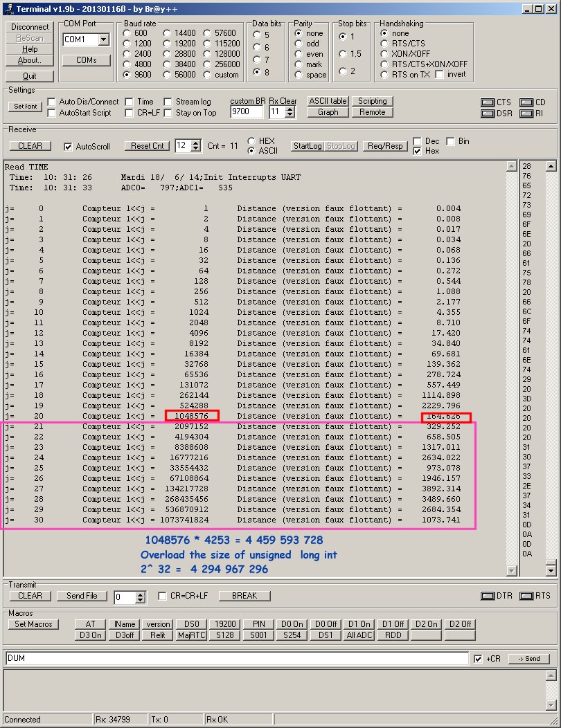Clear the receive window
Image resolution: width=561 pixels, height=728 pixels.
30,146
